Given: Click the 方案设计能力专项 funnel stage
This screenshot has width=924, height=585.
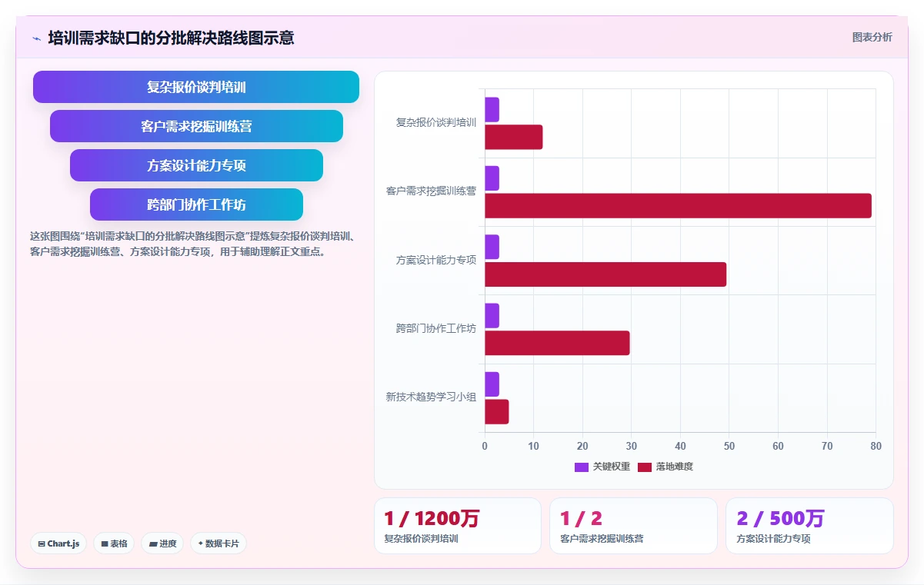Looking at the screenshot, I should pyautogui.click(x=196, y=165).
